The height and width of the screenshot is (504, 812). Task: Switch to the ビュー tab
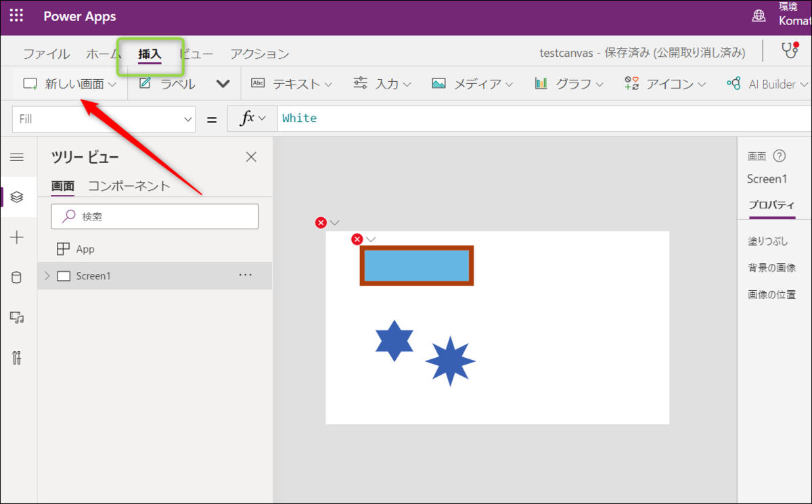tap(197, 54)
